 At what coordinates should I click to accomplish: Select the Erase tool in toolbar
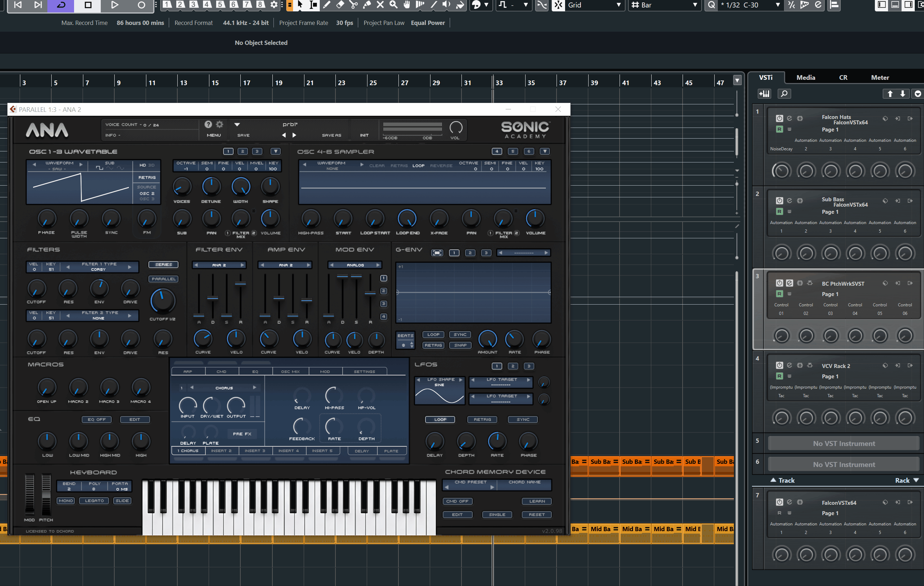click(x=340, y=5)
